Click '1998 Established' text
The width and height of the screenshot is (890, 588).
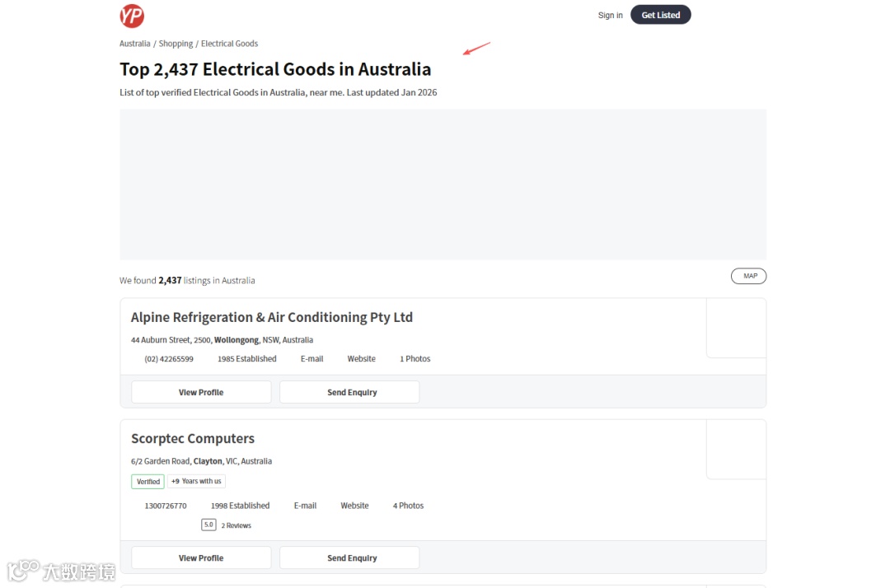pyautogui.click(x=240, y=506)
